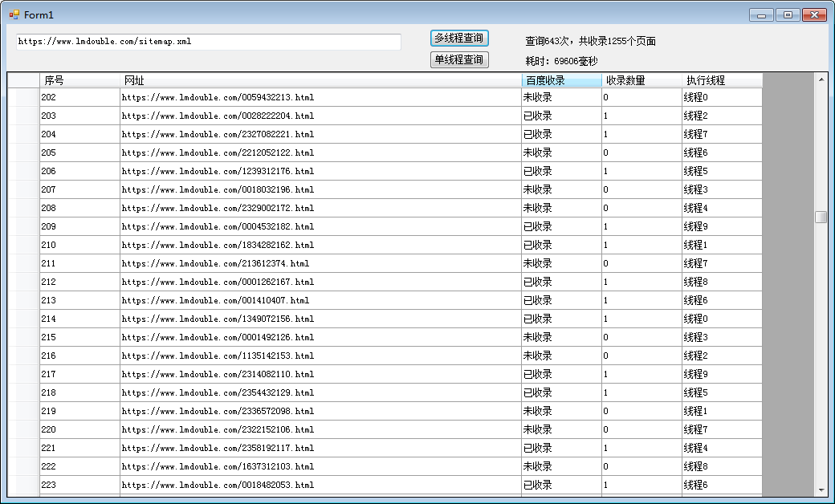Select URL cell 0028222204.html
Image resolution: width=835 pixels, height=504 pixels.
pyautogui.click(x=320, y=116)
